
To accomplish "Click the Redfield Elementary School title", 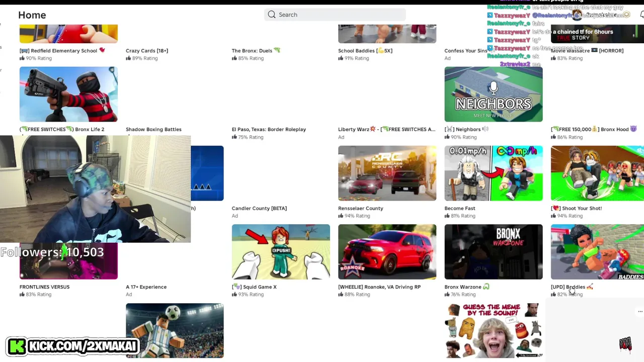I will (x=62, y=50).
